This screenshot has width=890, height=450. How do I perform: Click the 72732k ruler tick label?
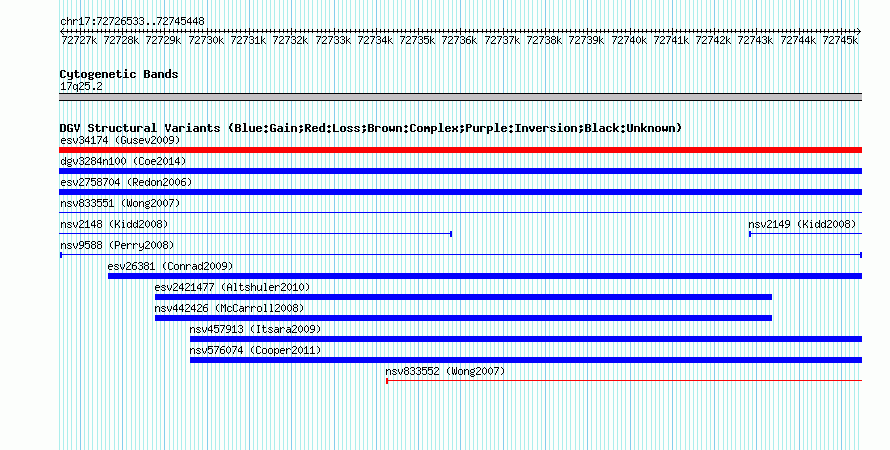291,40
